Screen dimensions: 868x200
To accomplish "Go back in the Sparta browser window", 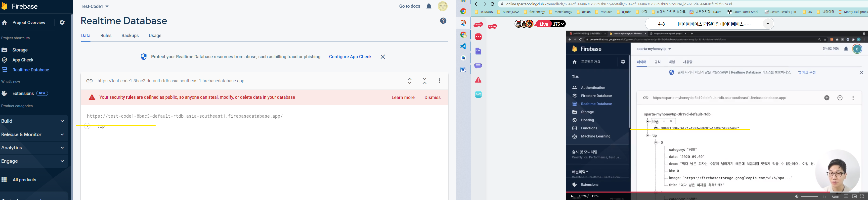I will tap(477, 4).
